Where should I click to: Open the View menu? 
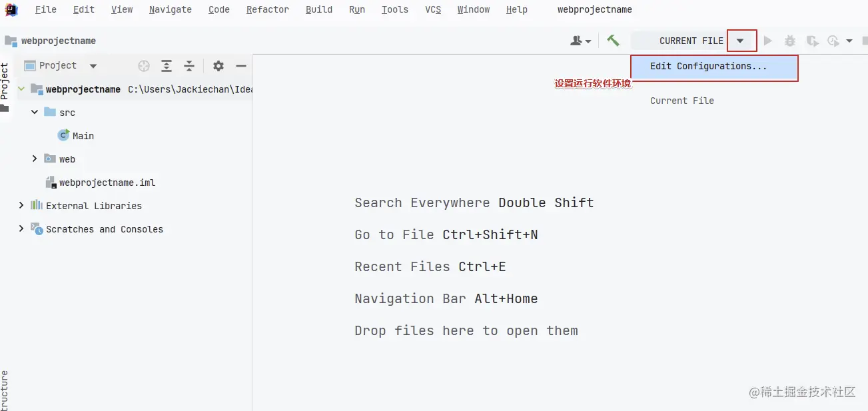click(122, 9)
